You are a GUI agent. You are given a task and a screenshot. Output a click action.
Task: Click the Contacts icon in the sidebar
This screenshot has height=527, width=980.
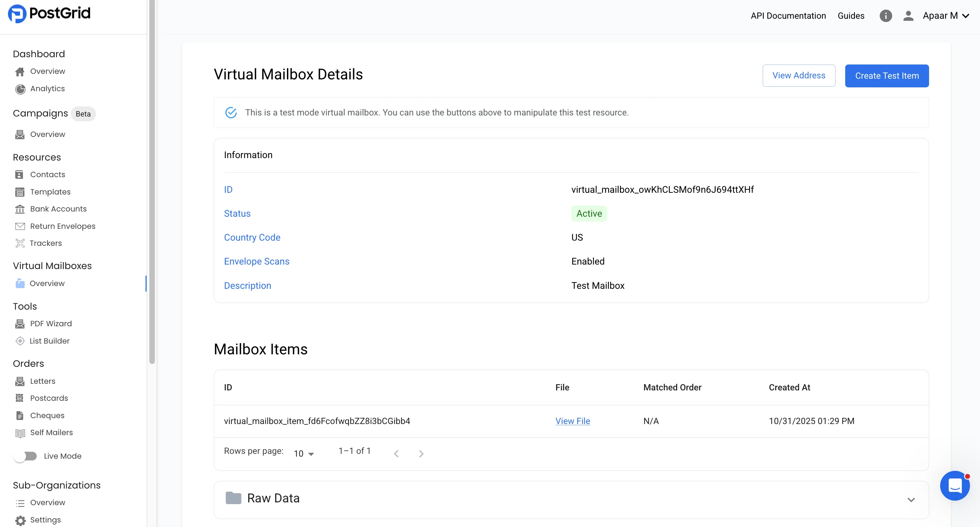click(20, 174)
